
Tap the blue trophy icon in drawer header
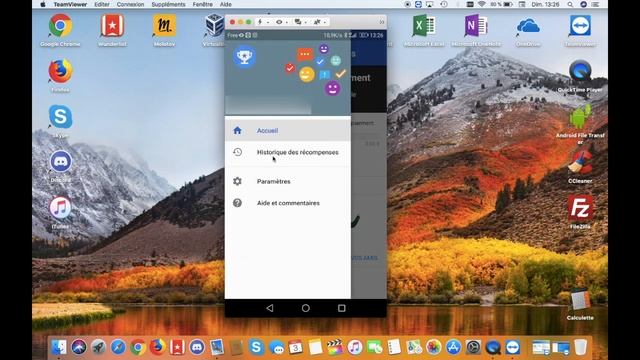pyautogui.click(x=244, y=56)
